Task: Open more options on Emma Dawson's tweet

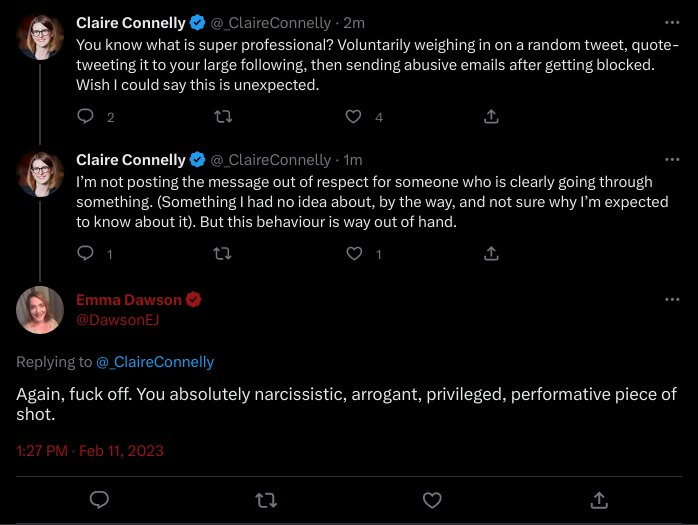Action: (x=672, y=299)
